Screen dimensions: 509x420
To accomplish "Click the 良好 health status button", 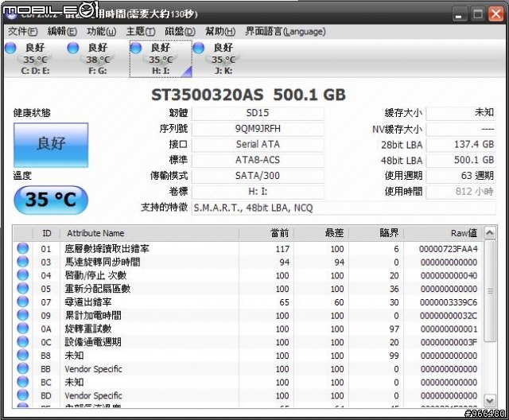I will [51, 145].
